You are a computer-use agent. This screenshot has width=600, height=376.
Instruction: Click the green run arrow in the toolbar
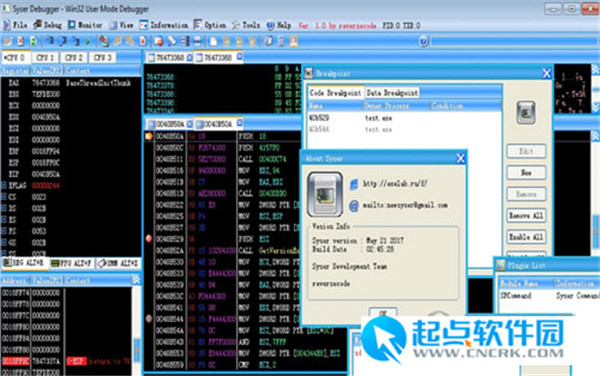point(88,41)
